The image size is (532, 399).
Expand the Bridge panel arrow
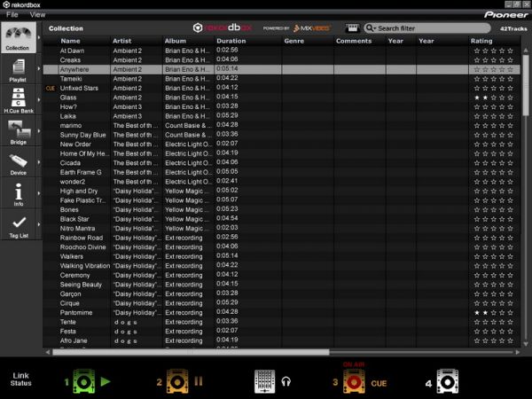tap(39, 131)
